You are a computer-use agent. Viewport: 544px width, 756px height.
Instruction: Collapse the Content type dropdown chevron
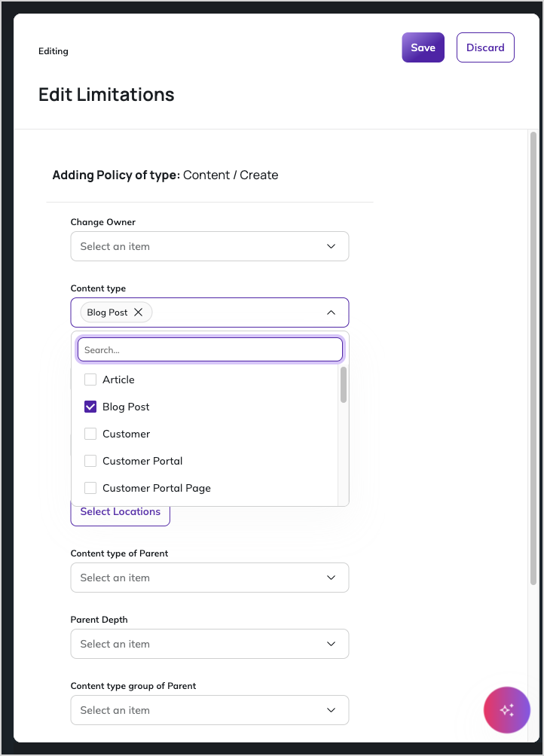(331, 312)
